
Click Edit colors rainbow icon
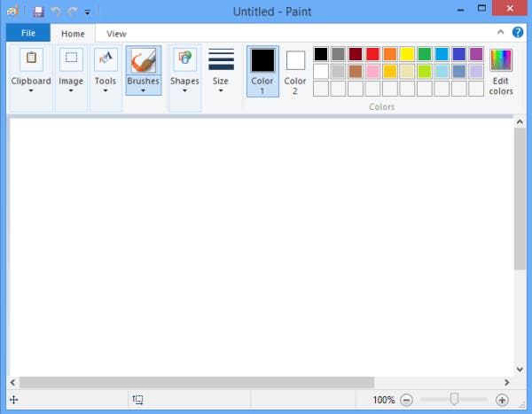(x=501, y=59)
